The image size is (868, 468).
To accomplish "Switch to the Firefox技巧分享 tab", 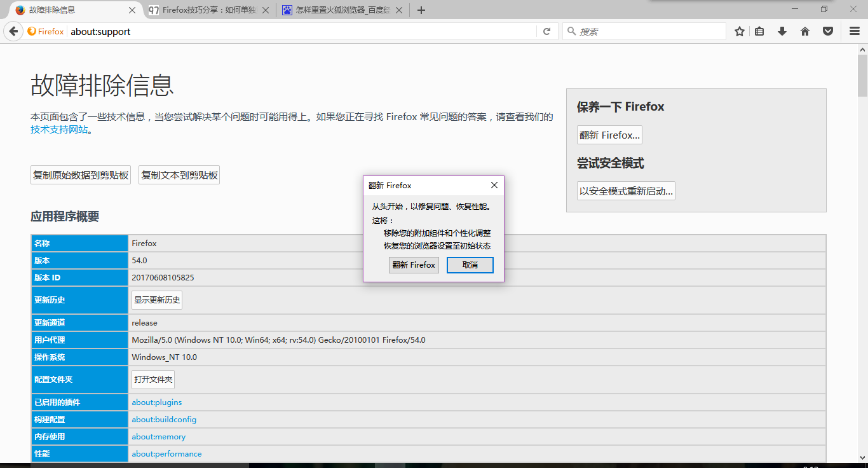I will tap(210, 10).
